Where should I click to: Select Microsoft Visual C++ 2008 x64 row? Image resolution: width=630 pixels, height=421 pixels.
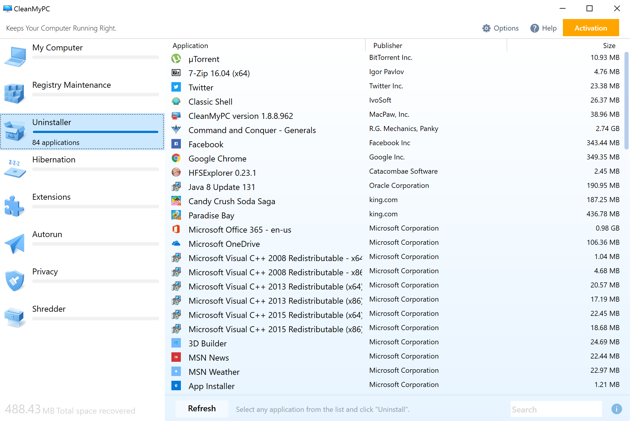coord(396,258)
